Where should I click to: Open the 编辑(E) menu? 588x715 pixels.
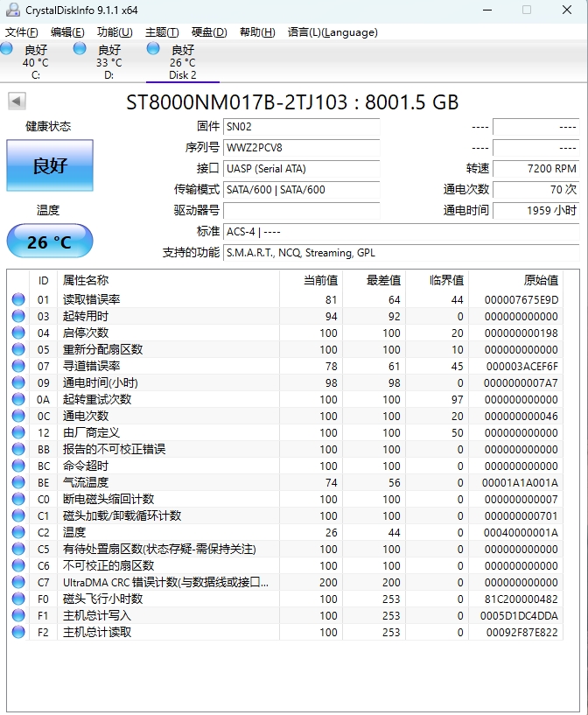67,32
